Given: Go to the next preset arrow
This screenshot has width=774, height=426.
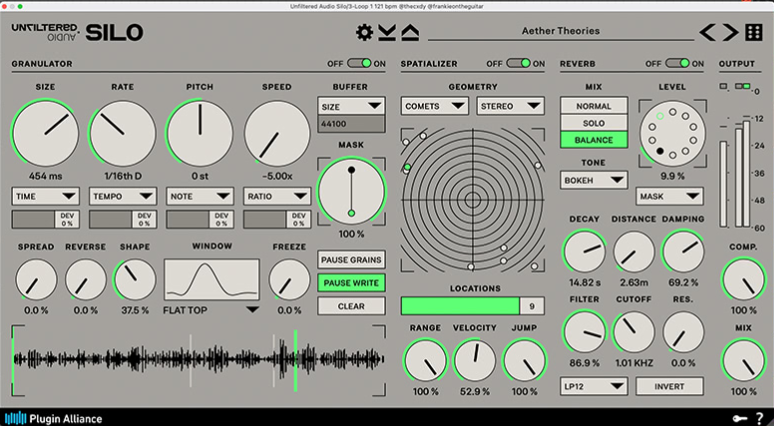Looking at the screenshot, I should 731,32.
